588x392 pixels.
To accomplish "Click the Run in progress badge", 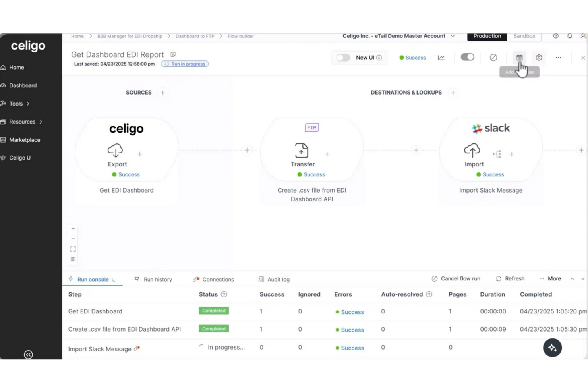I will 185,64.
